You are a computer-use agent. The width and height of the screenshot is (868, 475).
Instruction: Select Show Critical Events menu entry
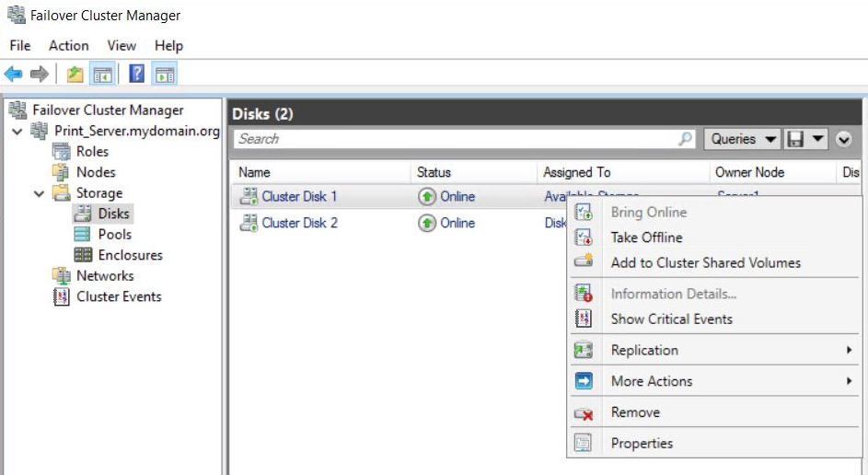point(672,319)
